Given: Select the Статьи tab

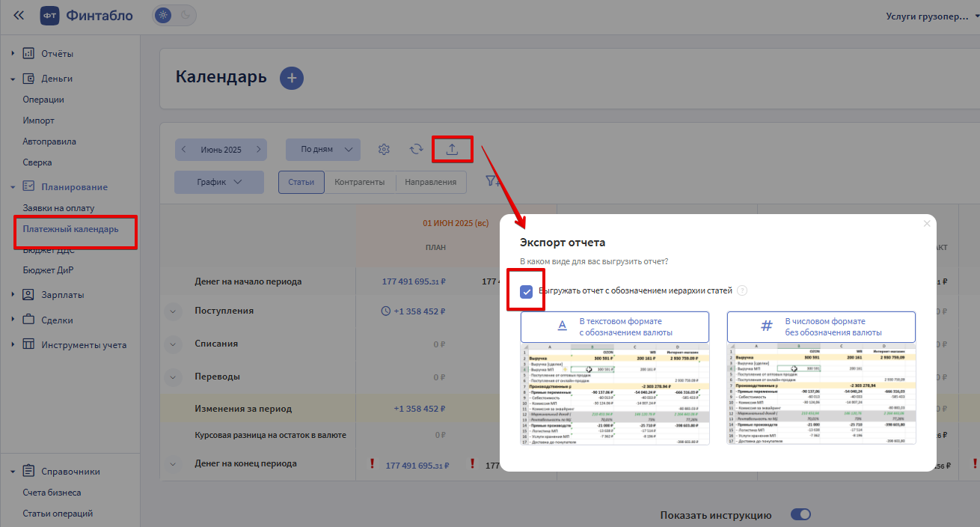Looking at the screenshot, I should 301,182.
